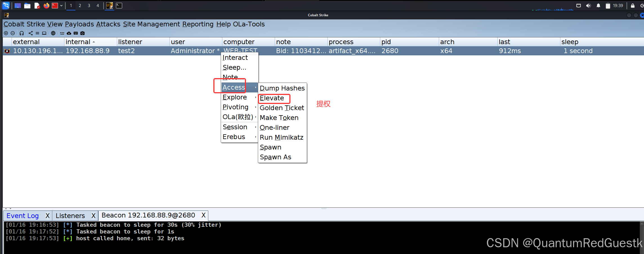Switch to workspace 2 in the panel
This screenshot has width=644, height=254.
(x=80, y=6)
